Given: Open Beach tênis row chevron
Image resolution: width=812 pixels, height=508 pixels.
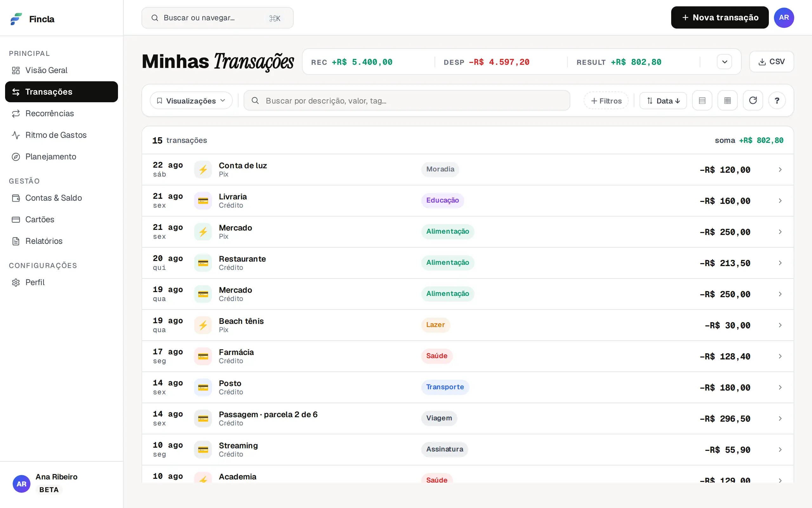Looking at the screenshot, I should click(780, 325).
